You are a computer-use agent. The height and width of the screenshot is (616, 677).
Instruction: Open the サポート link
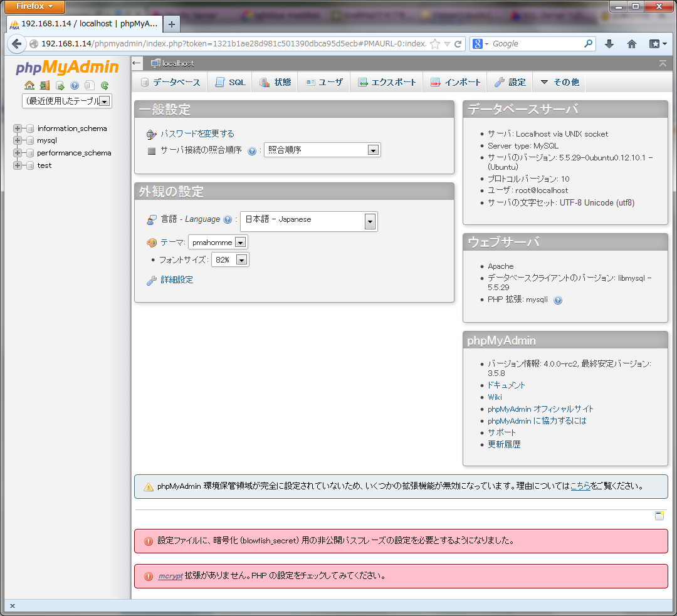pyautogui.click(x=501, y=432)
